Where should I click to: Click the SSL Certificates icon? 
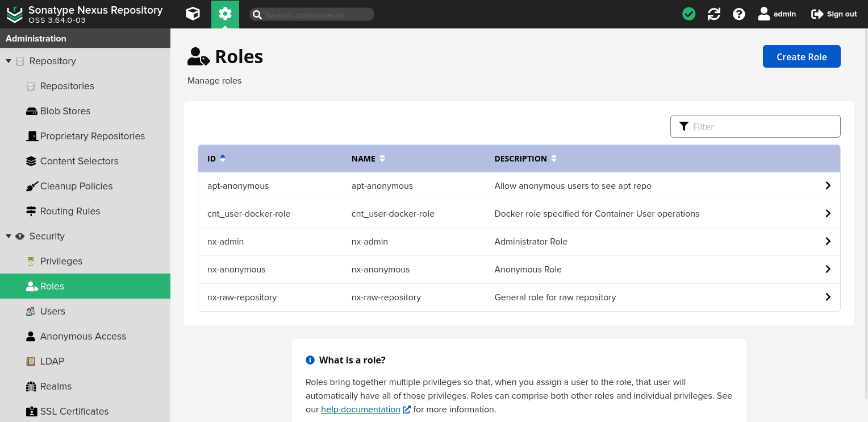30,411
